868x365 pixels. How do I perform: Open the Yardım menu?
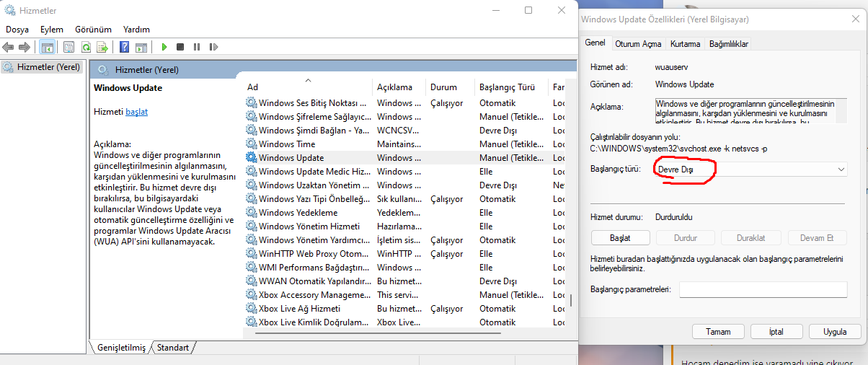tap(136, 30)
